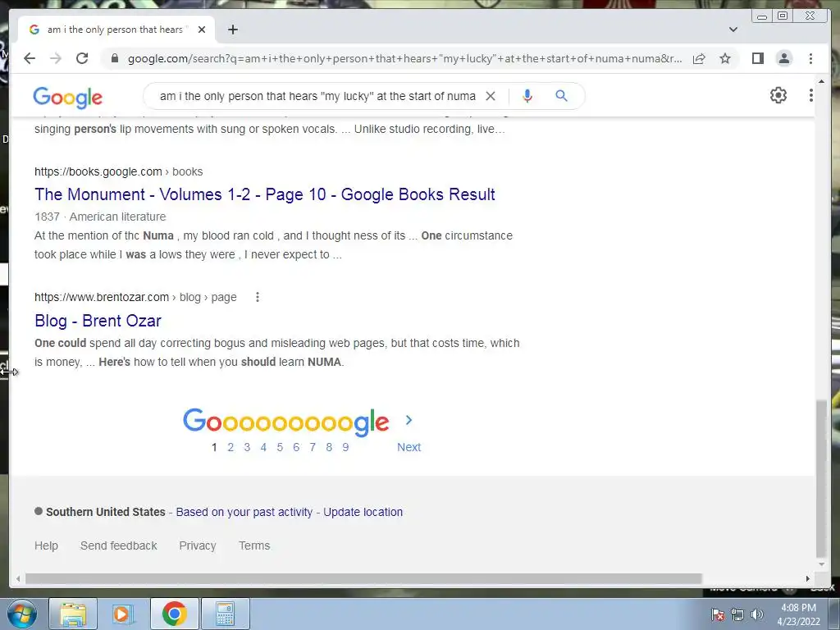The width and height of the screenshot is (840, 630).
Task: Open Chrome three-dot menu
Action: [x=810, y=58]
